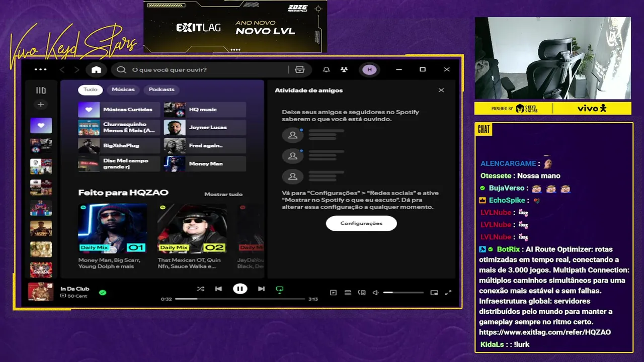
Task: Click the ExitLag banner at top
Action: [x=235, y=26]
